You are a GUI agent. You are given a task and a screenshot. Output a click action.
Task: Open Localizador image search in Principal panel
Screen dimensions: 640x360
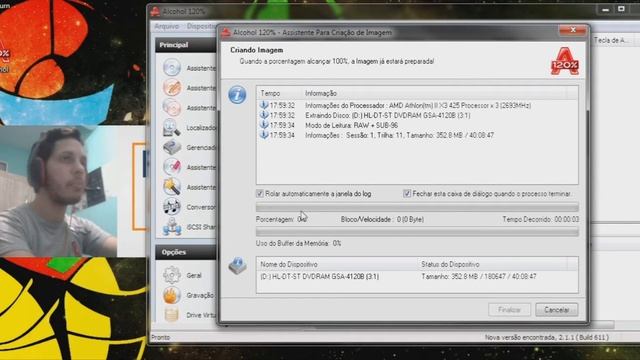pos(189,128)
